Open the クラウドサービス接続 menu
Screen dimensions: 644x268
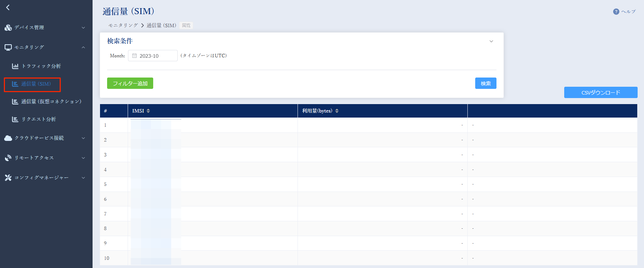pos(46,138)
